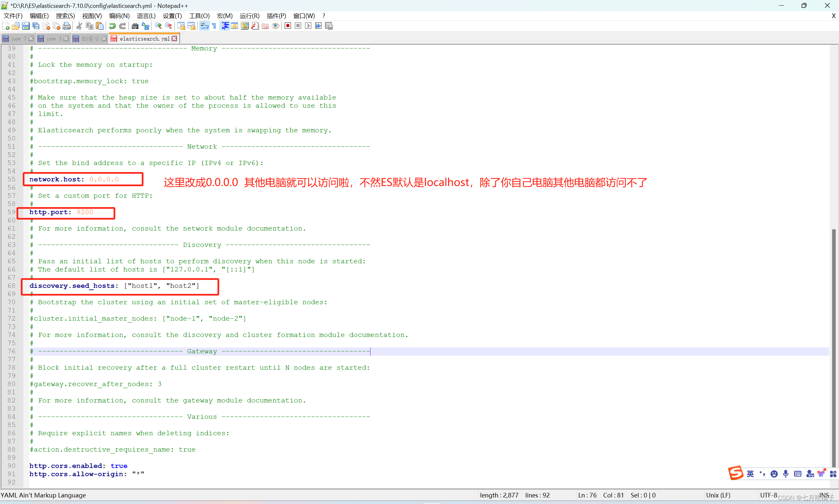Viewport: 839px width, 504px height.
Task: Start macro recording with red dot icon
Action: [288, 26]
